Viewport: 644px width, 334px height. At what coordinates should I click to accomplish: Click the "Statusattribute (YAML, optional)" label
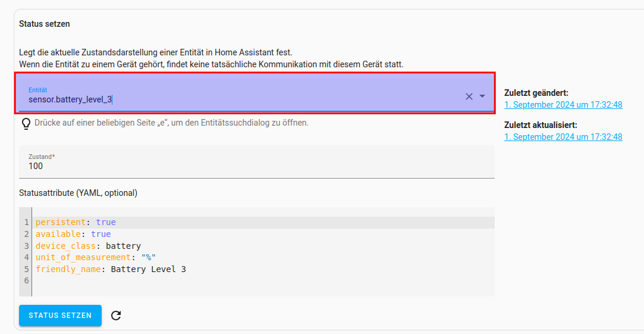click(78, 193)
